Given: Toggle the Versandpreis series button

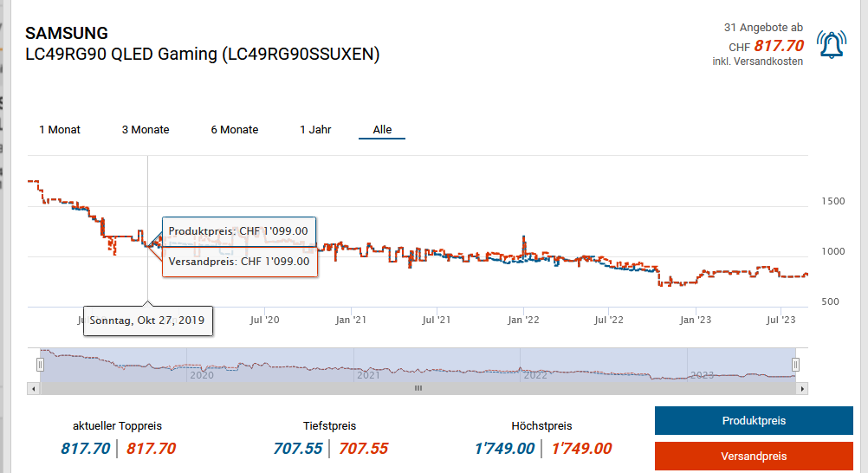Looking at the screenshot, I should 754,456.
